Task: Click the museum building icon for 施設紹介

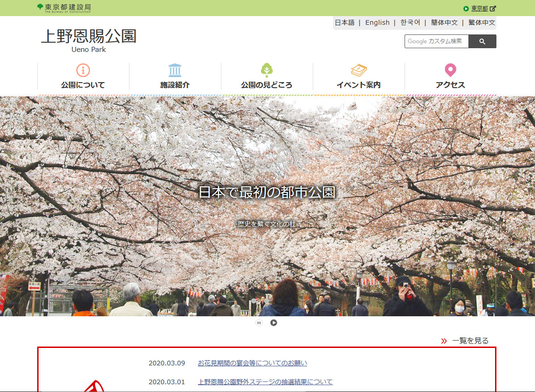Action: click(175, 70)
